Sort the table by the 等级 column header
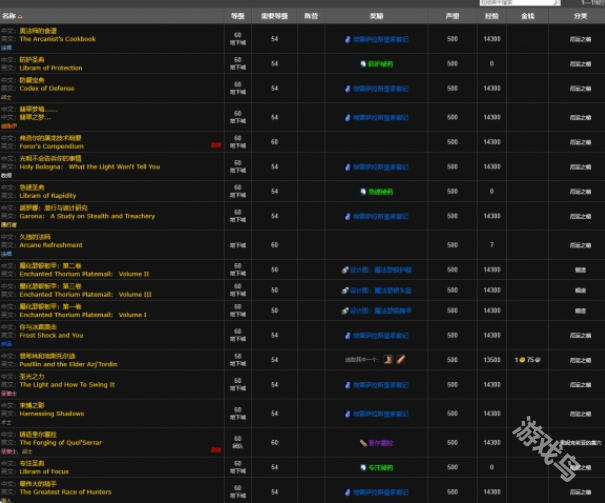Screen dimensions: 605x503 (x=237, y=16)
